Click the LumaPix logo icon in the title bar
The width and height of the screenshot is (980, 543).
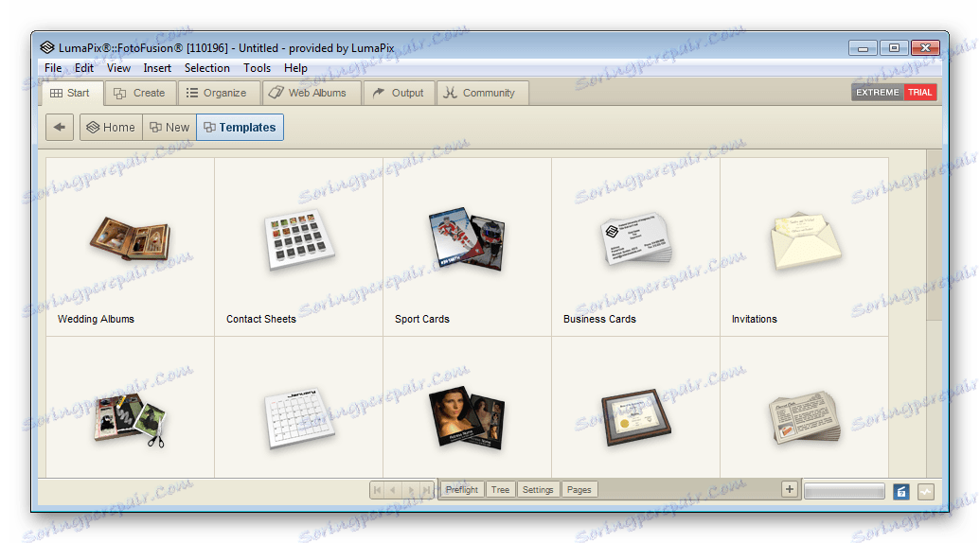tap(47, 47)
